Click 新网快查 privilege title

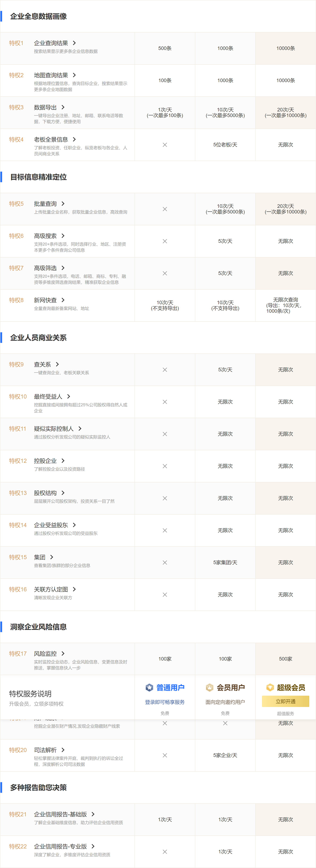tap(45, 300)
